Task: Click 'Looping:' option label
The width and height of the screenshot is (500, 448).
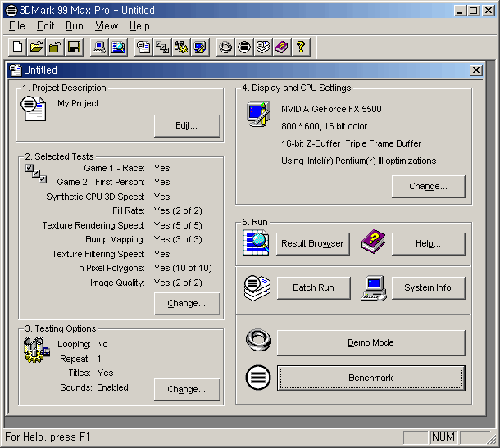Action: click(x=74, y=345)
